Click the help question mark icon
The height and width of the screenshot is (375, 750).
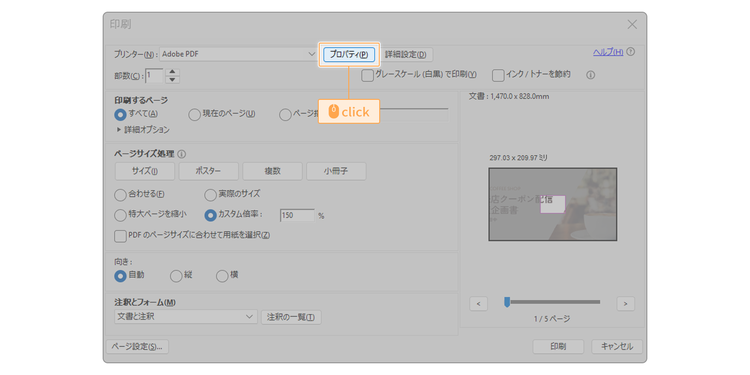630,52
